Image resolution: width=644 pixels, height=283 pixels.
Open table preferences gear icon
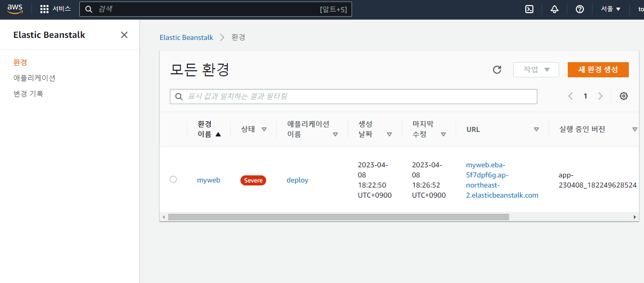point(624,96)
